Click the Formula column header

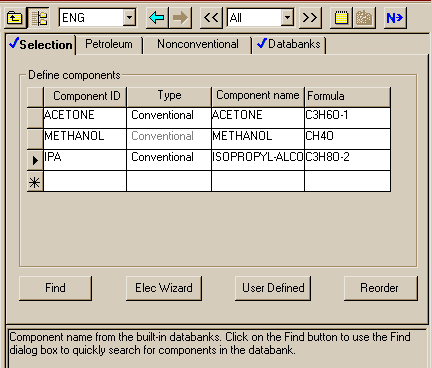(347, 97)
